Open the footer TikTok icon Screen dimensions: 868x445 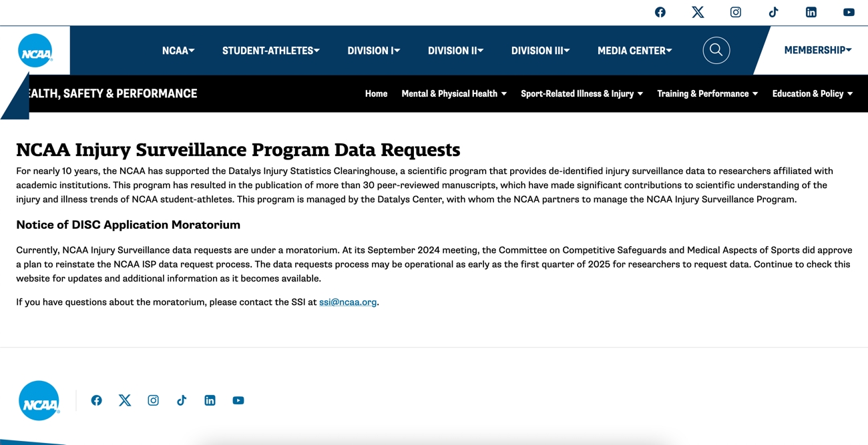click(x=182, y=400)
